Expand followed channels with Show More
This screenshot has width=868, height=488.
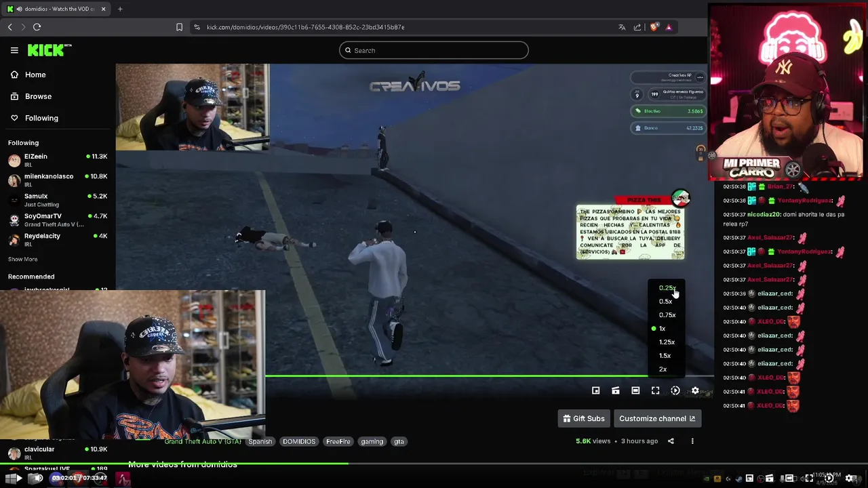tap(22, 259)
